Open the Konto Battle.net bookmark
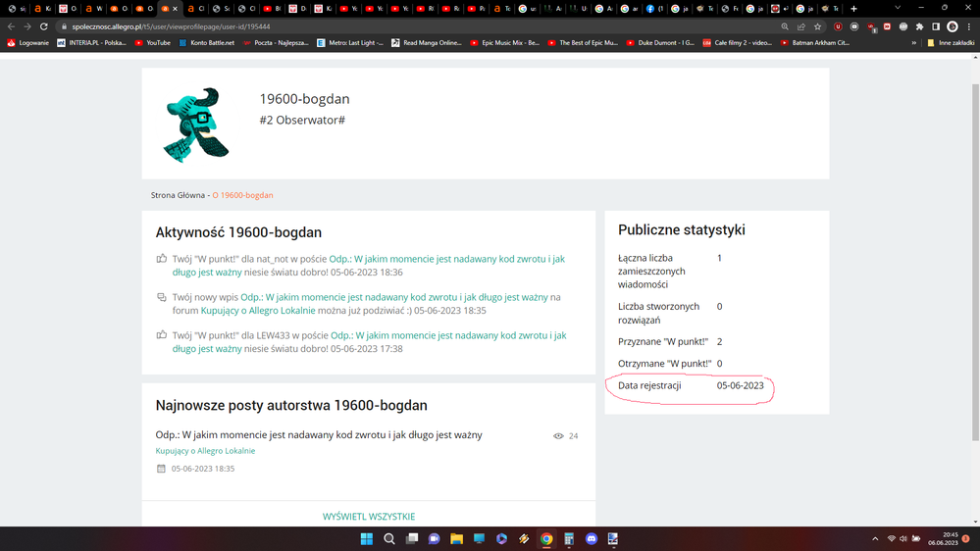Viewport: 980px width, 551px height. click(x=207, y=43)
